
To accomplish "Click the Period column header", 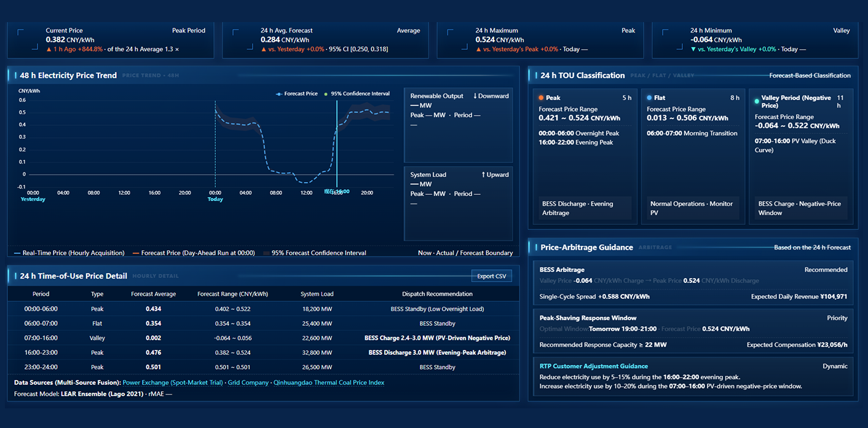I will click(41, 294).
